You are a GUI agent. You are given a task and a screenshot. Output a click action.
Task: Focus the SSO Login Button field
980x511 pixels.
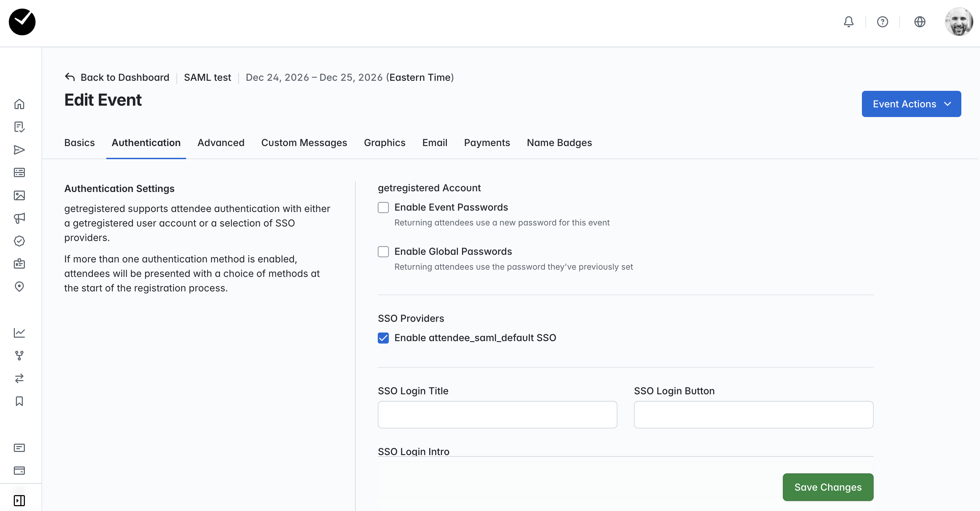753,414
